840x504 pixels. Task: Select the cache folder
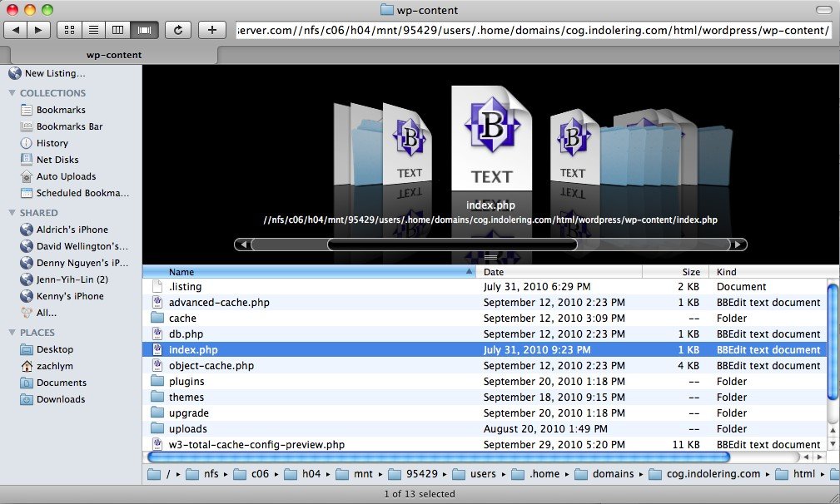485,319
